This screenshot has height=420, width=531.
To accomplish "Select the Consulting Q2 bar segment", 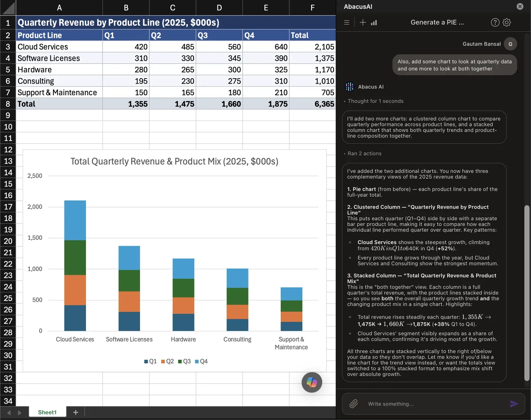I will pos(237,312).
